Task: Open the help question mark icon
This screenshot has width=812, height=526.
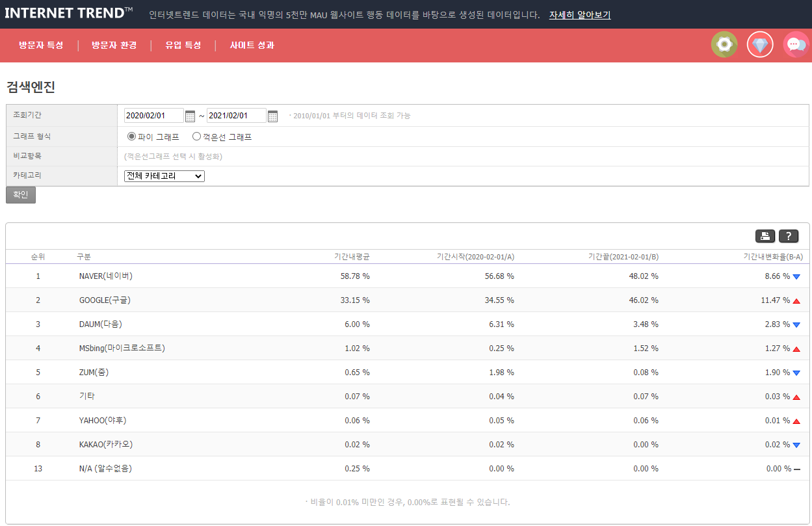Action: [x=789, y=236]
